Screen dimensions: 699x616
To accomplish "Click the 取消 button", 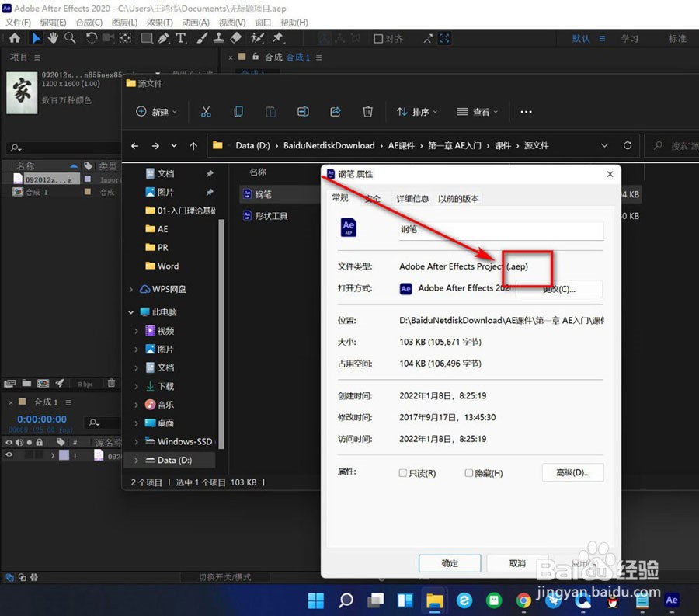I will tap(517, 563).
